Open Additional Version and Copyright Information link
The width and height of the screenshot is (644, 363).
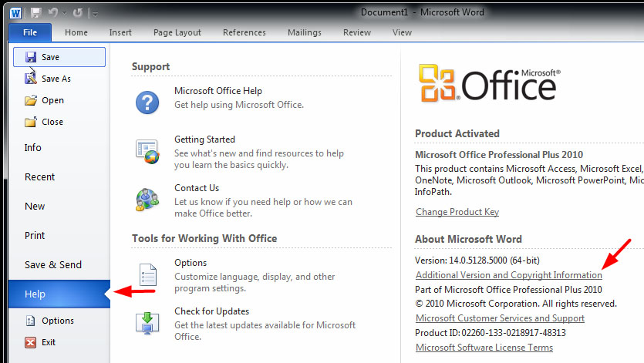pos(509,275)
